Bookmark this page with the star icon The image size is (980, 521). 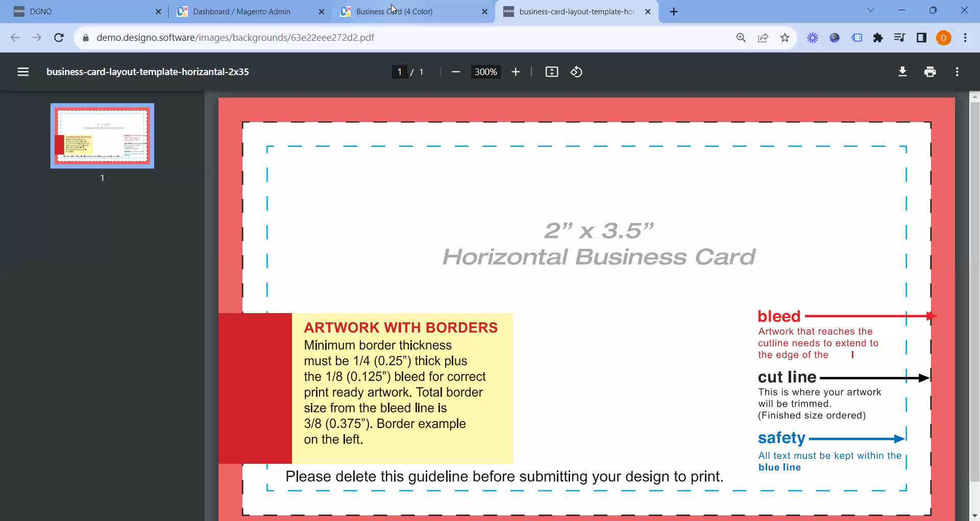785,37
